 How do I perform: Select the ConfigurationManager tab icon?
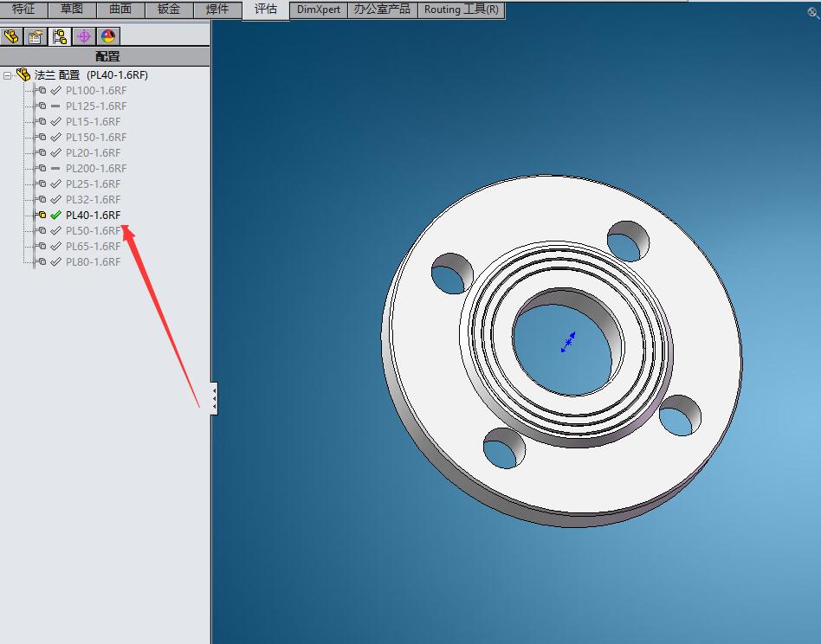pos(60,36)
